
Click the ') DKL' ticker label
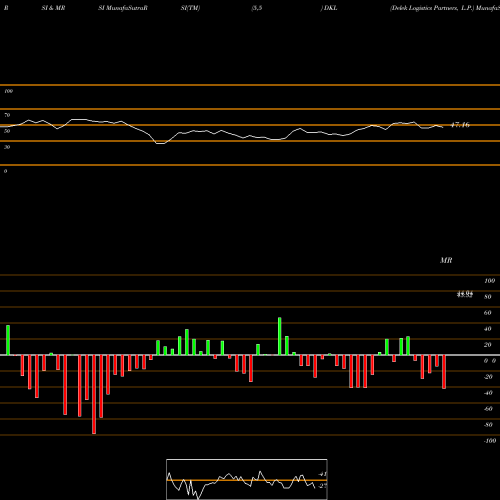point(329,8)
